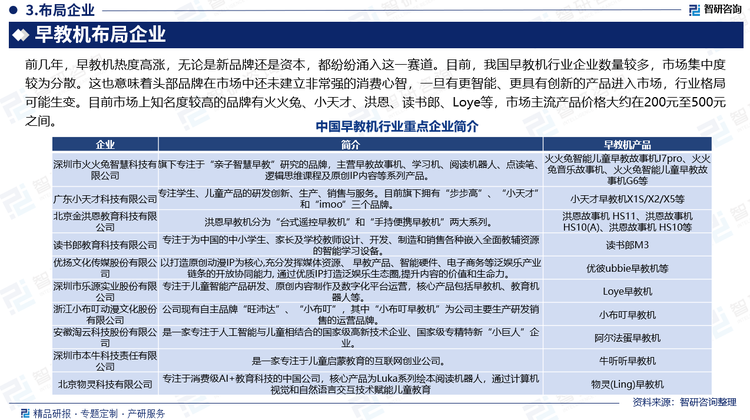
Task: Click product cell listing 洪恩故事机 HS11
Action: pyautogui.click(x=627, y=221)
